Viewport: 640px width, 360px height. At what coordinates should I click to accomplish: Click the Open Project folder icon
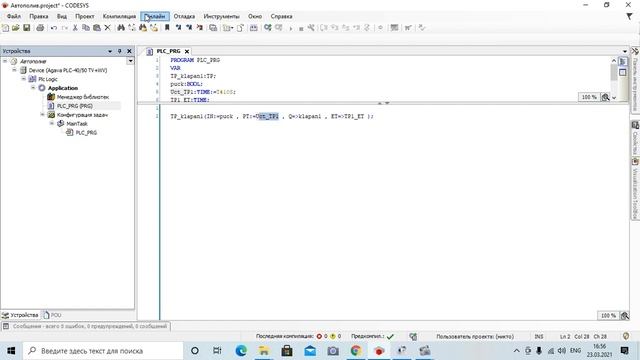tap(16, 28)
